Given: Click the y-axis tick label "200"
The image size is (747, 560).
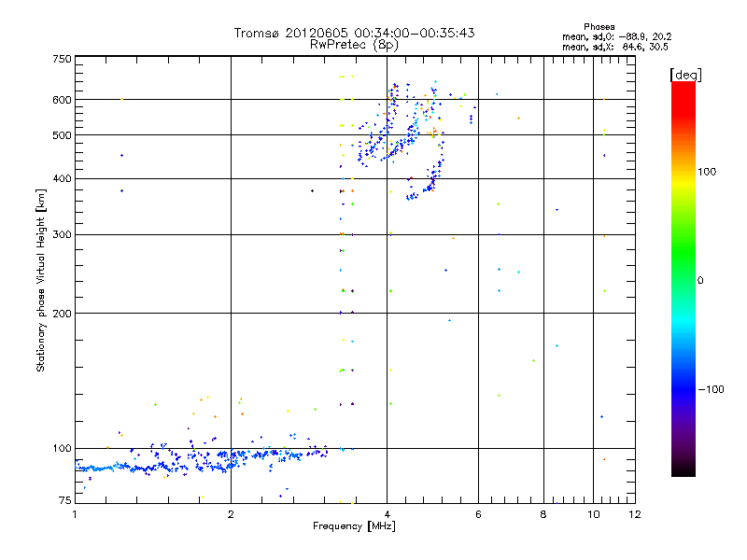Looking at the screenshot, I should (63, 314).
